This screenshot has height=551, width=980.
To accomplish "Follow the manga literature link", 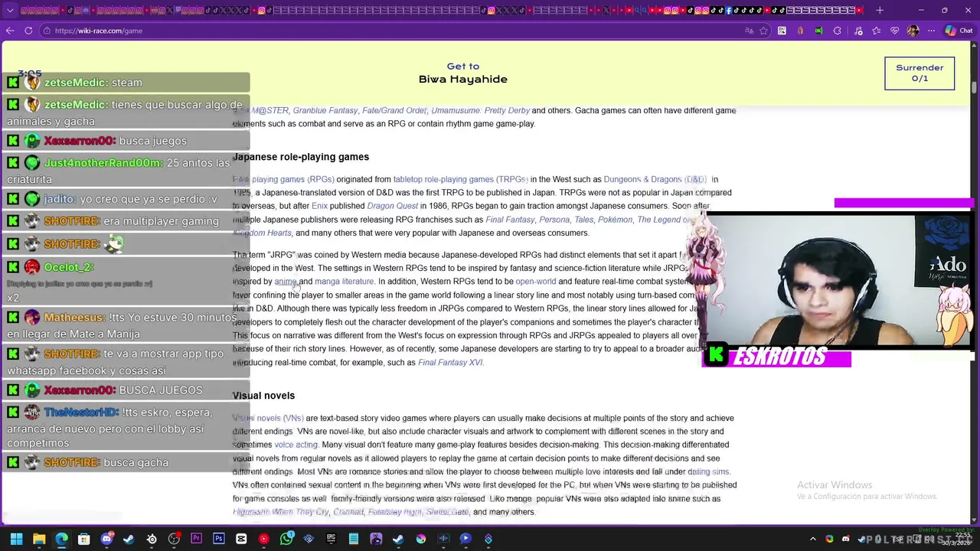I will click(x=344, y=282).
